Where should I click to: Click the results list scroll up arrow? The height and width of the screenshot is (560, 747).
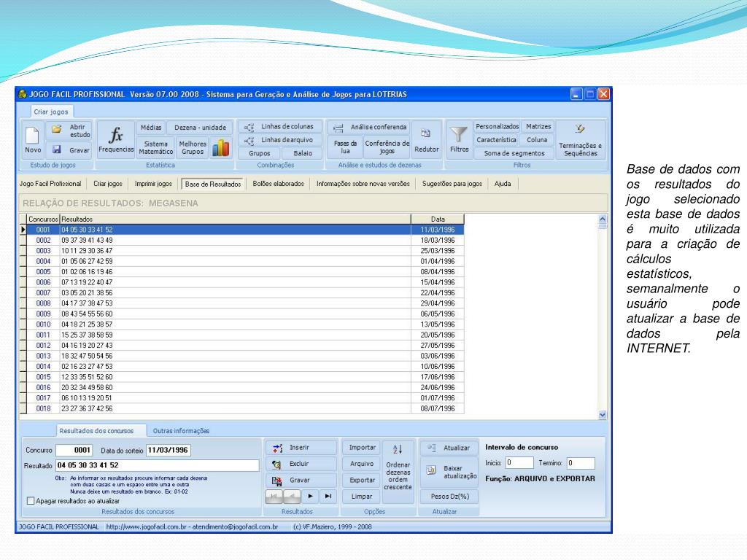point(602,219)
